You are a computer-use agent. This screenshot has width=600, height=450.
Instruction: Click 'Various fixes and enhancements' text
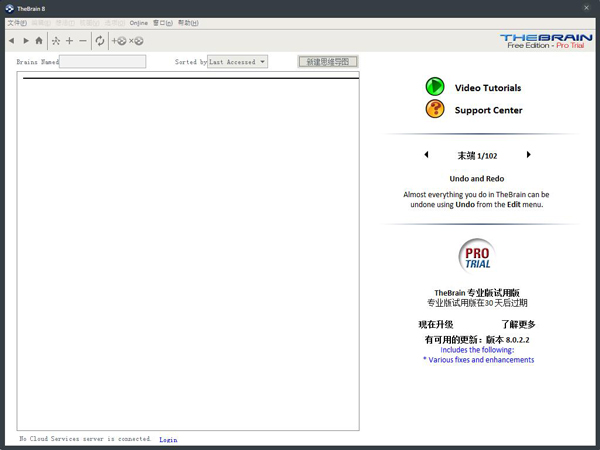click(x=481, y=360)
